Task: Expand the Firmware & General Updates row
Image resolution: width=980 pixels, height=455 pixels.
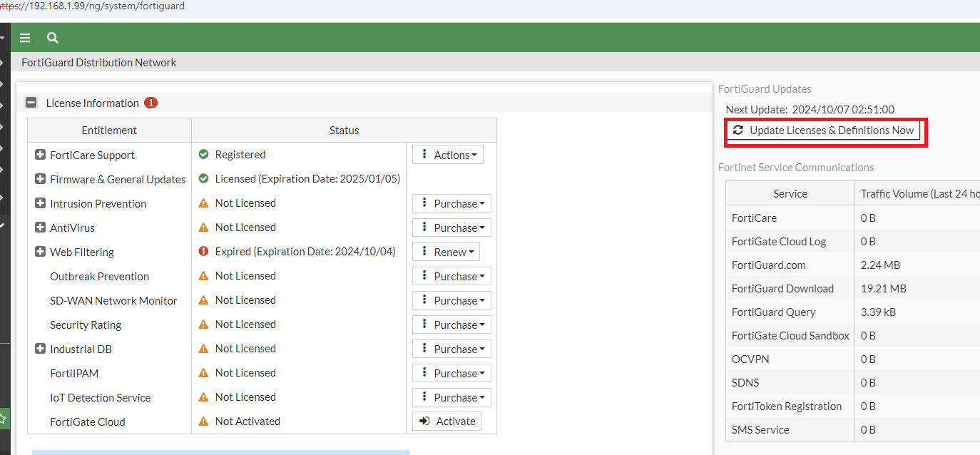Action: click(40, 179)
